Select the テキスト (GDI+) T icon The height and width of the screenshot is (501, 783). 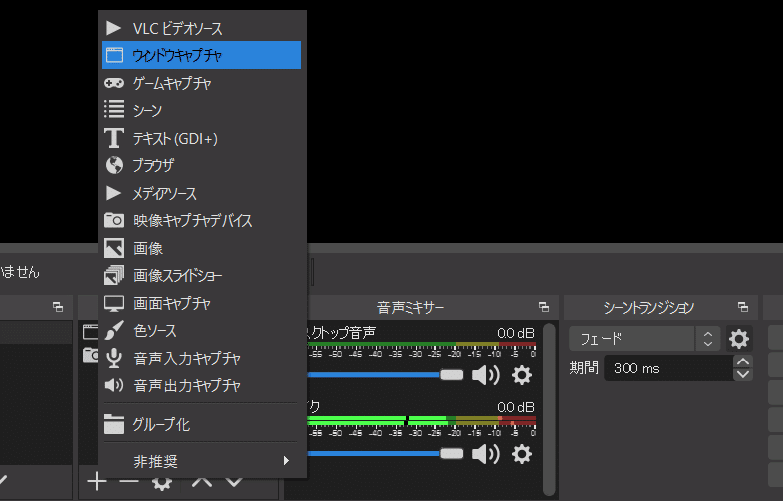click(x=114, y=138)
